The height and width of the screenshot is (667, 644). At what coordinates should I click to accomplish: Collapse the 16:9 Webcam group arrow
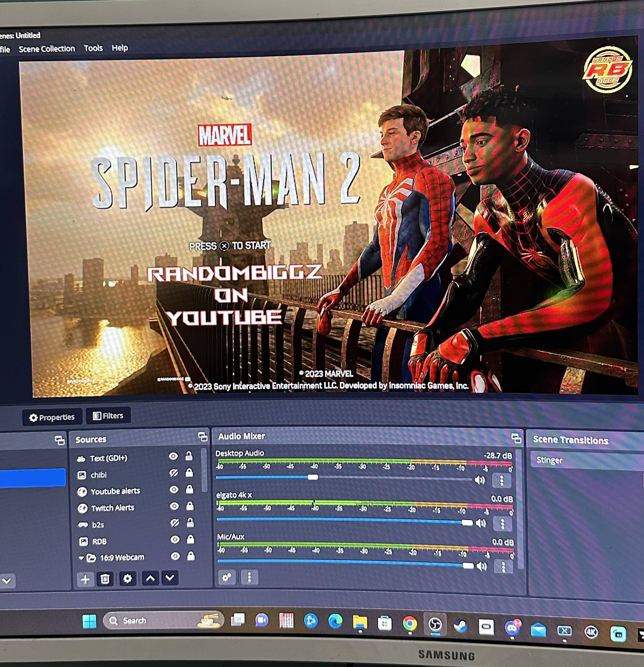coord(81,558)
